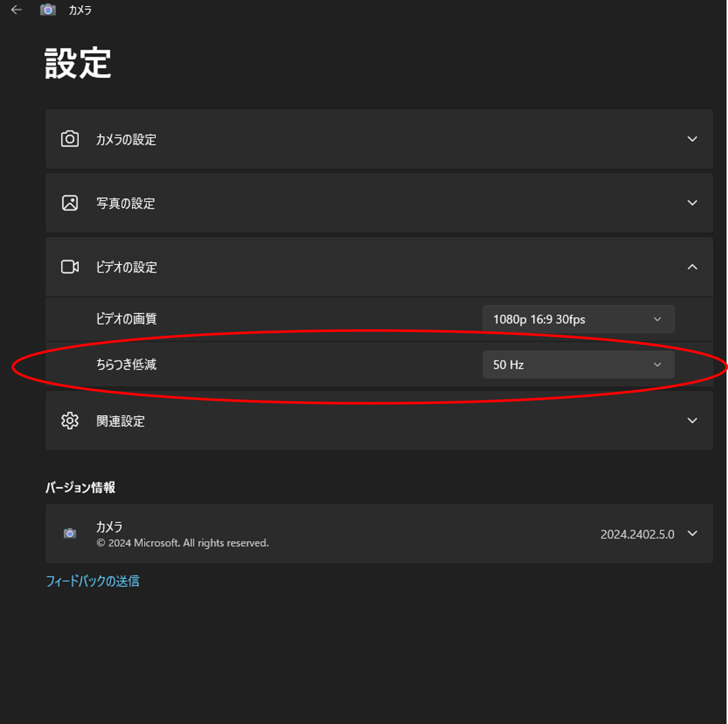This screenshot has width=728, height=724.
Task: Click the photo settings picture icon
Action: (x=70, y=203)
